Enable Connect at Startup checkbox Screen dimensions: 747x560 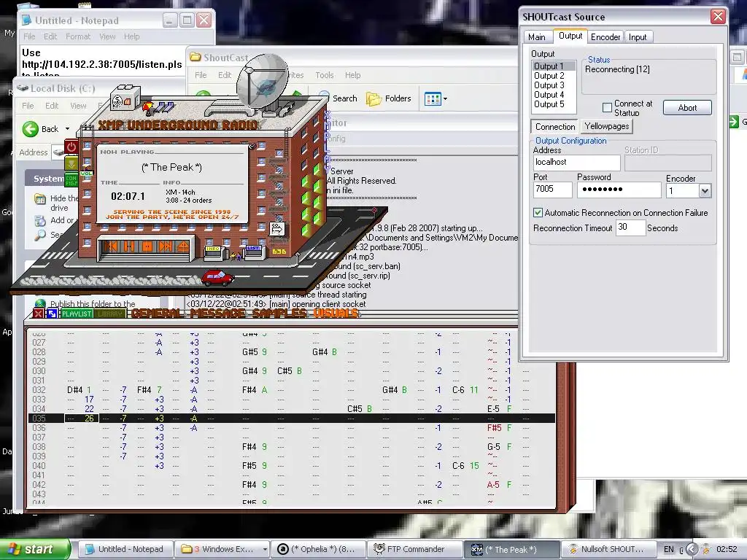coord(607,108)
